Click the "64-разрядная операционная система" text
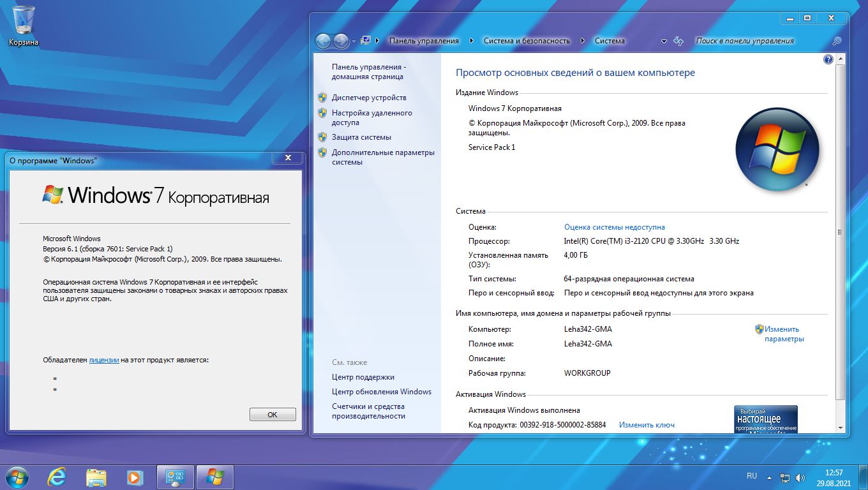This screenshot has width=868, height=490. tap(629, 279)
